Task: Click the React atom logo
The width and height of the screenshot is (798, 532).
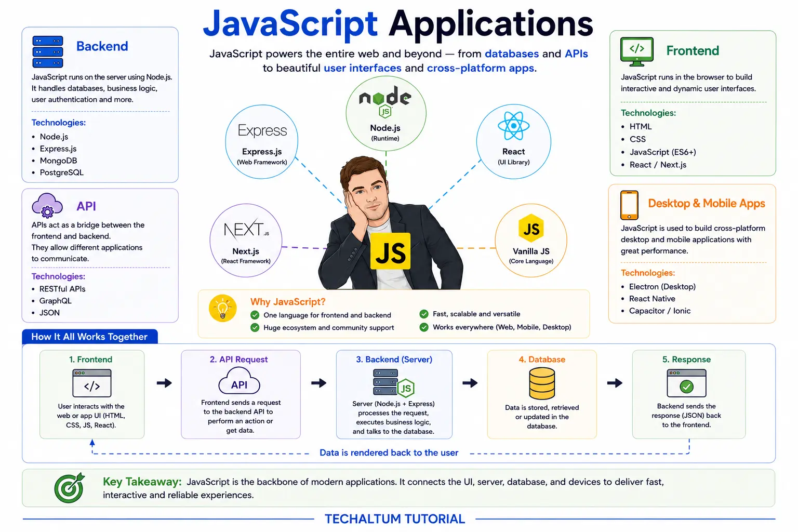Action: (513, 126)
